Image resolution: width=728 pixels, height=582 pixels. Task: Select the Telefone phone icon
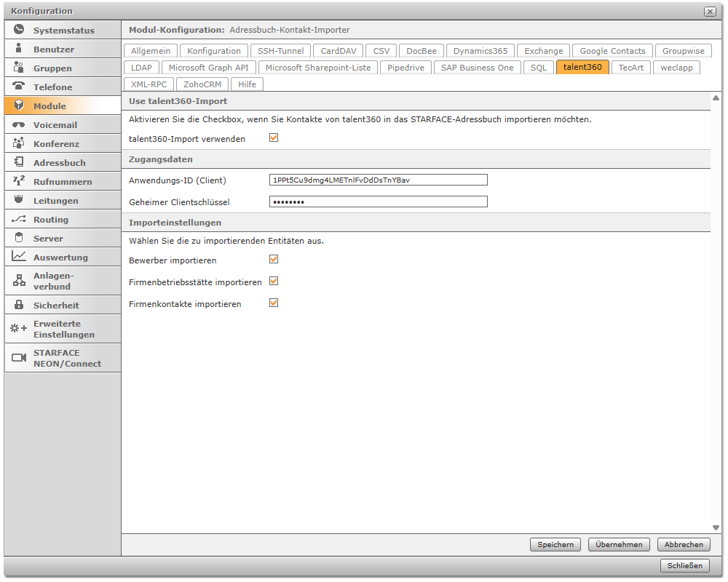click(x=19, y=87)
